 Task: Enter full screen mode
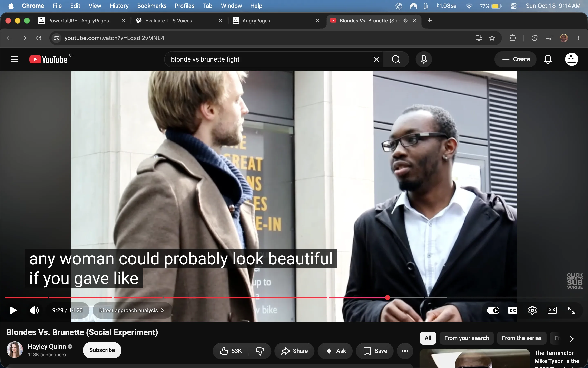[x=571, y=310]
